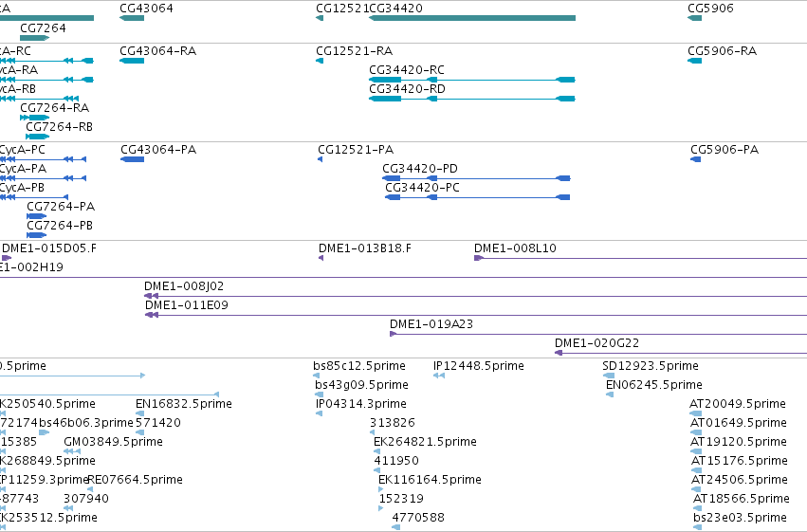This screenshot has height=532, width=807.
Task: Click the CycA-PA protein label
Action: pos(23,169)
